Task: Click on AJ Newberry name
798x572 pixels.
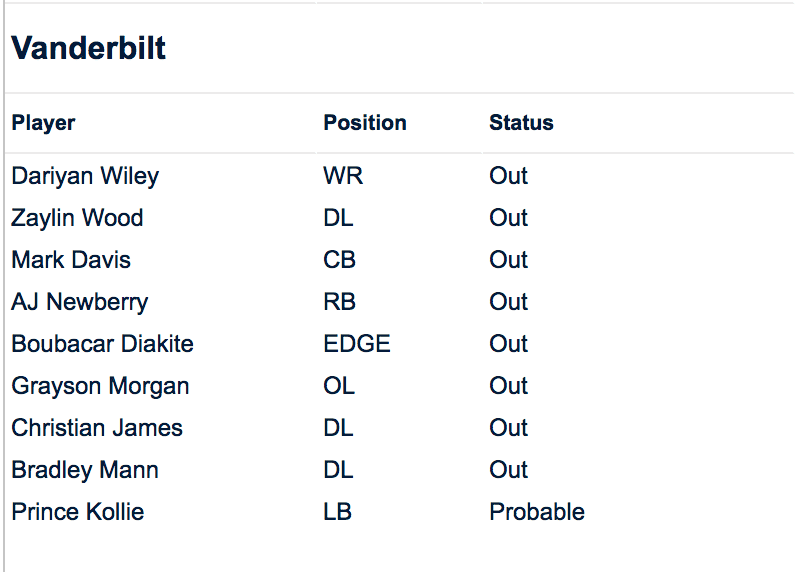Action: pyautogui.click(x=80, y=302)
